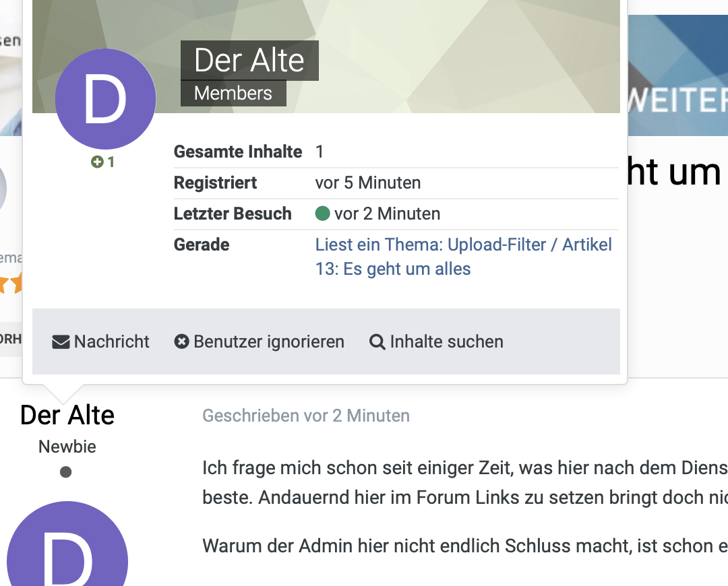
Task: Click the crossed-circle icon for Benutzer ignorieren
Action: (x=181, y=342)
